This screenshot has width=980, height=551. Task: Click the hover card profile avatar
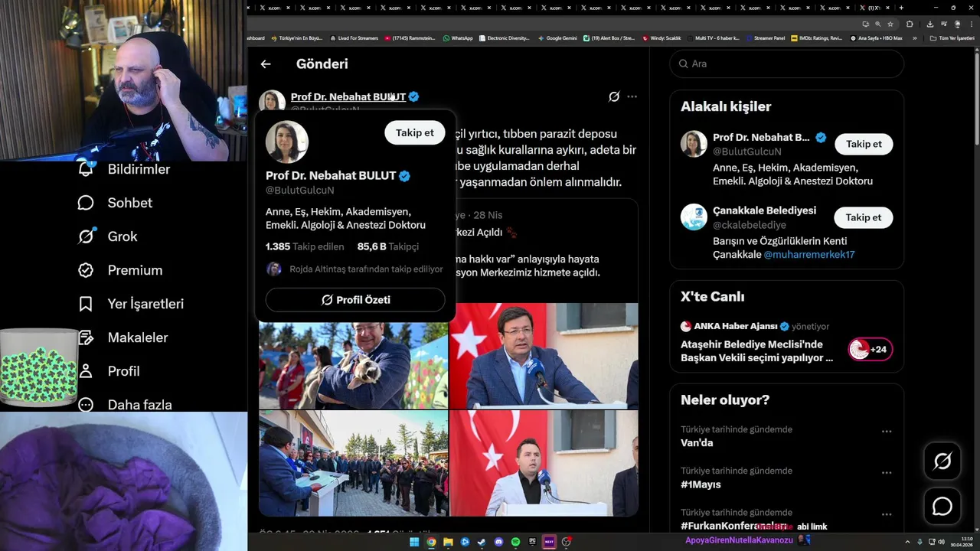tap(287, 142)
